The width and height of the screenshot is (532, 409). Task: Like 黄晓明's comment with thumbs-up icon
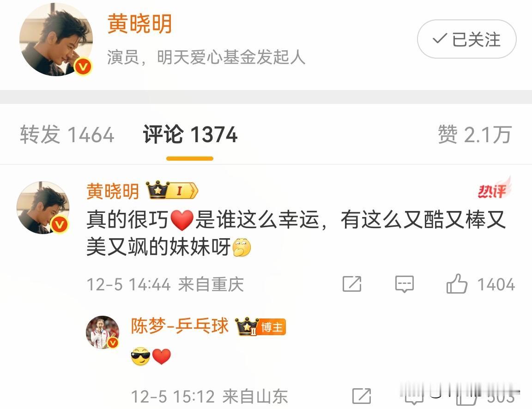point(457,283)
